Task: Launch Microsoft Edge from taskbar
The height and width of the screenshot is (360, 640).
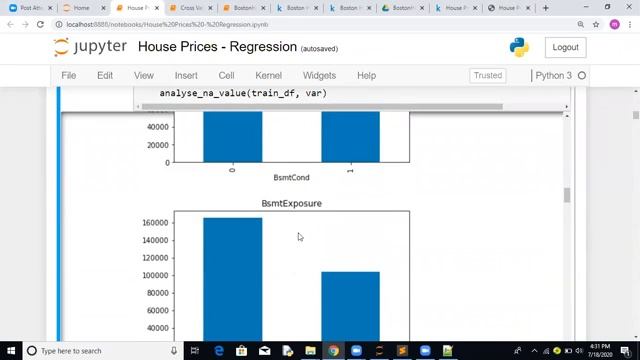Action: [219, 351]
